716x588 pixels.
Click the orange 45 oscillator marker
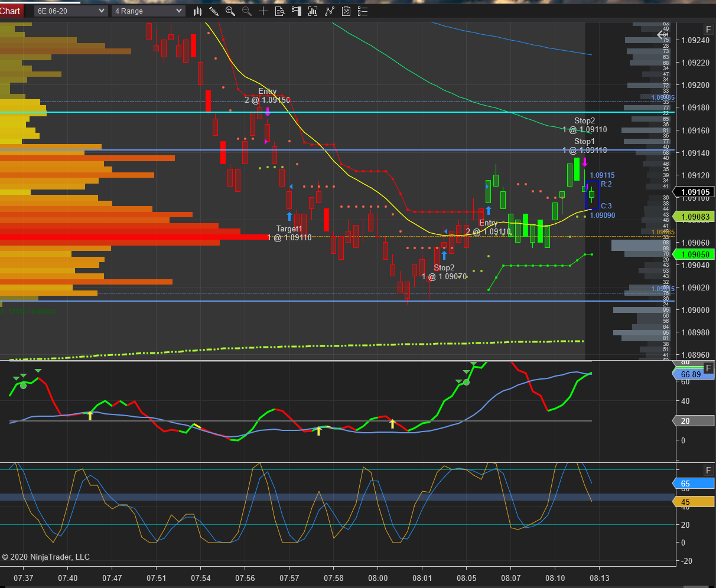coord(694,502)
